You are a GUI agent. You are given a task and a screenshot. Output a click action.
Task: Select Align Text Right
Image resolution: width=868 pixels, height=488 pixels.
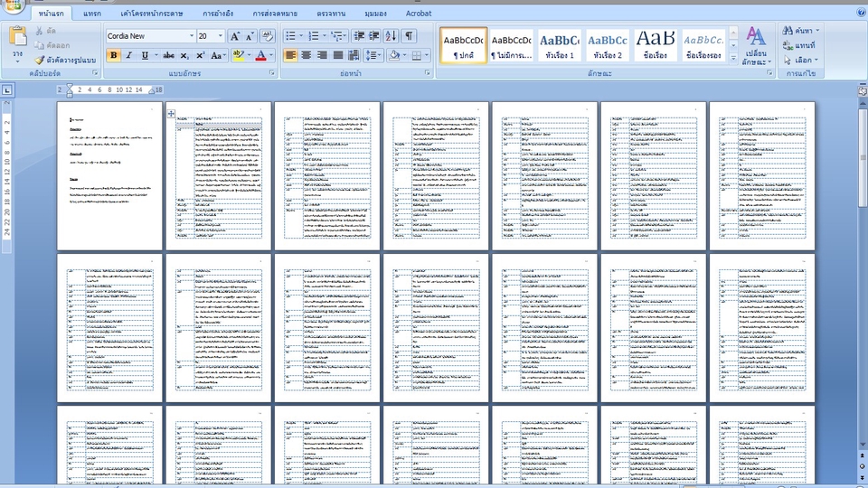322,55
